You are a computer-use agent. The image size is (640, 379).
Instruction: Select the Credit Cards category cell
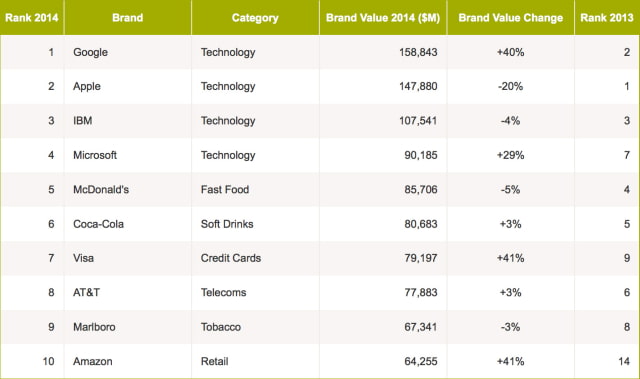click(x=255, y=258)
